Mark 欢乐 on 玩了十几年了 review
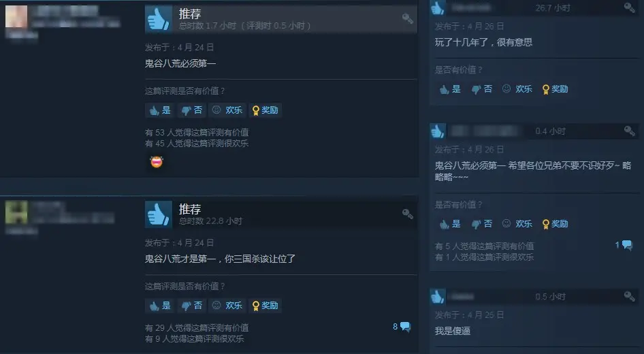Viewport: 644px width, 354px height. [517, 88]
